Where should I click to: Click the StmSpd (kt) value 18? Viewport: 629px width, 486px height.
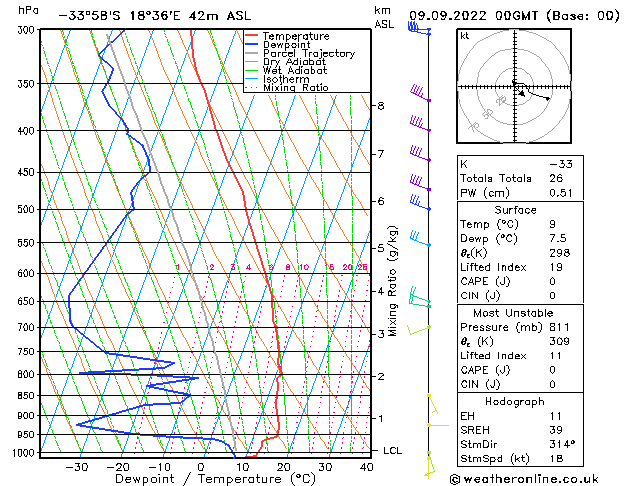coord(556,459)
